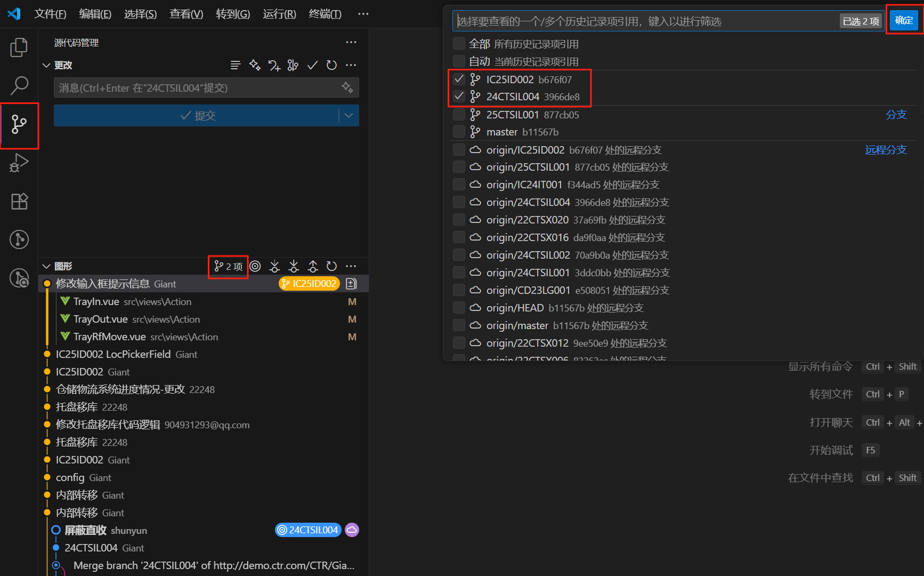Image resolution: width=924 pixels, height=576 pixels.
Task: Click the orange IC25ID002 branch badge
Action: coord(309,284)
